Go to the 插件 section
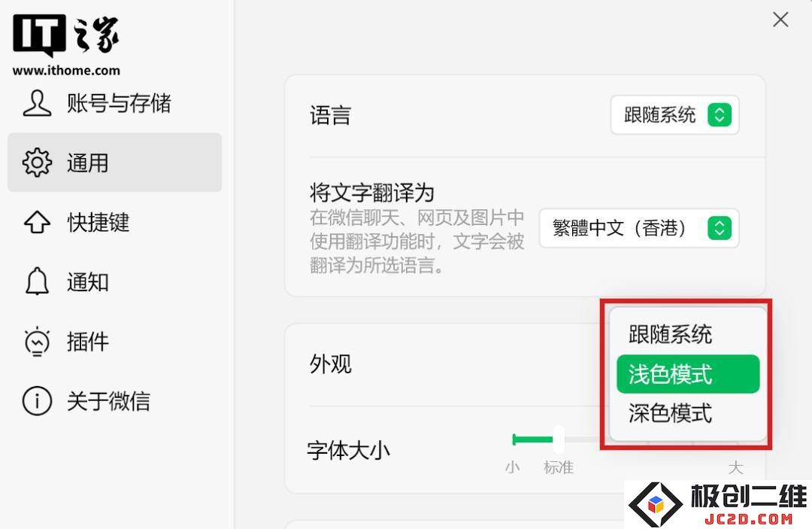The image size is (812, 529). [87, 342]
